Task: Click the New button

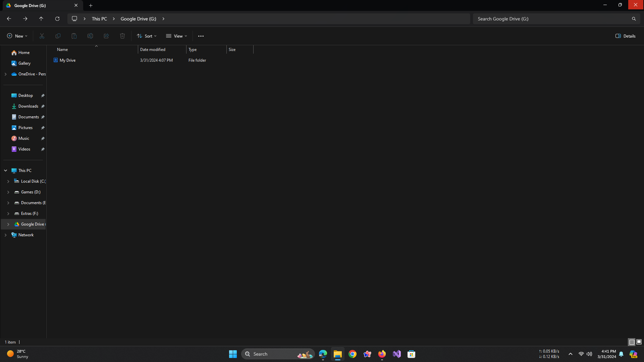Action: [x=17, y=36]
